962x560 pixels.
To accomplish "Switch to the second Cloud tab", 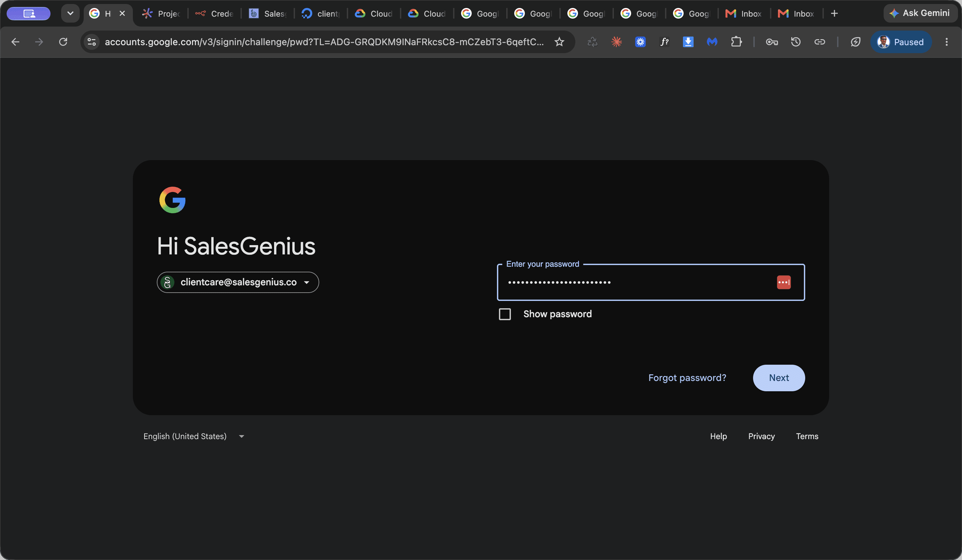I will pyautogui.click(x=427, y=14).
